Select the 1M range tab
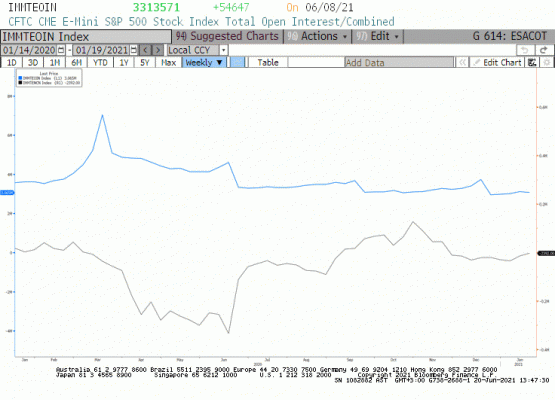The image size is (555, 400). click(55, 63)
